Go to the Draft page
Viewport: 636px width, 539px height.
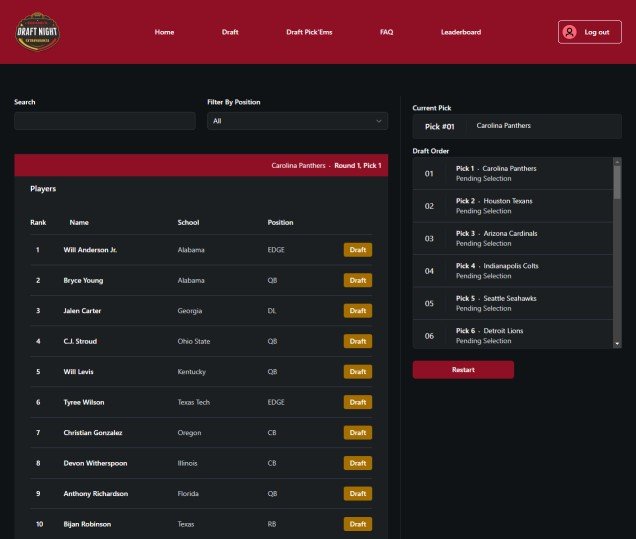(230, 32)
